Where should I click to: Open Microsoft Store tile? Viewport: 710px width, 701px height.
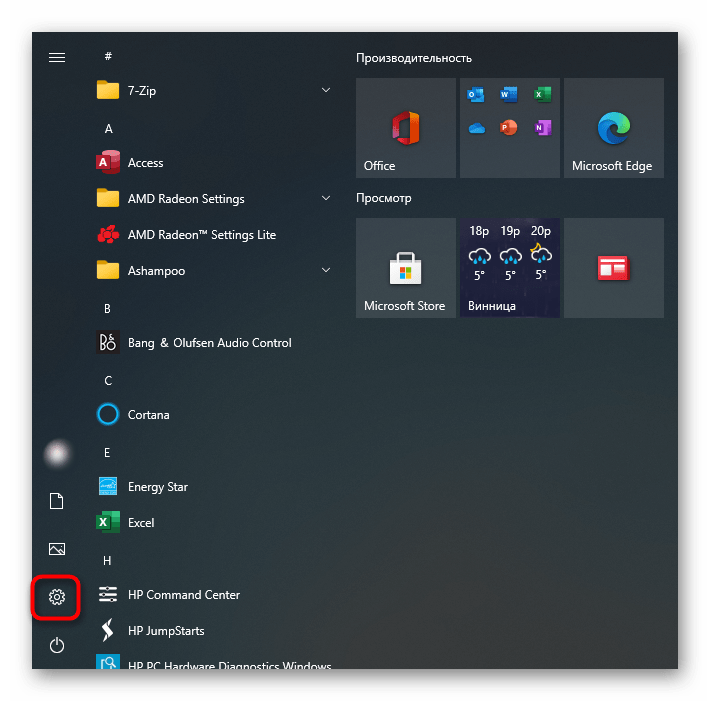[x=406, y=268]
